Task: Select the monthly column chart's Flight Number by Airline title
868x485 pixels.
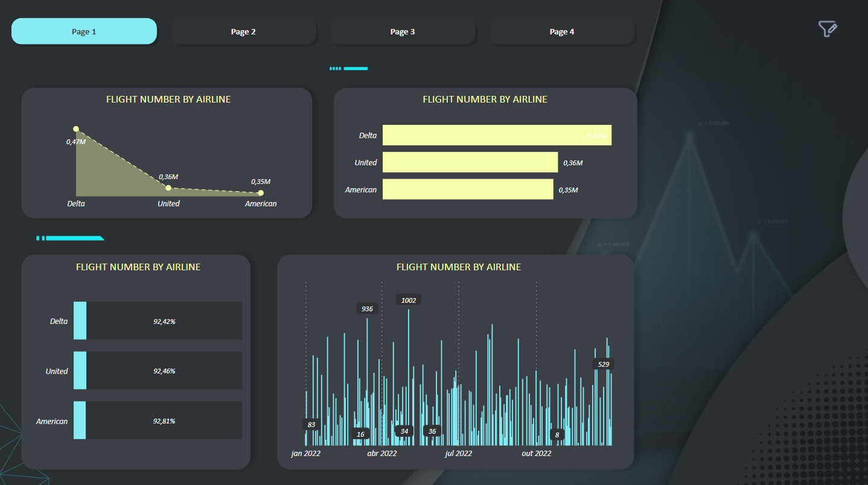Action: (459, 267)
